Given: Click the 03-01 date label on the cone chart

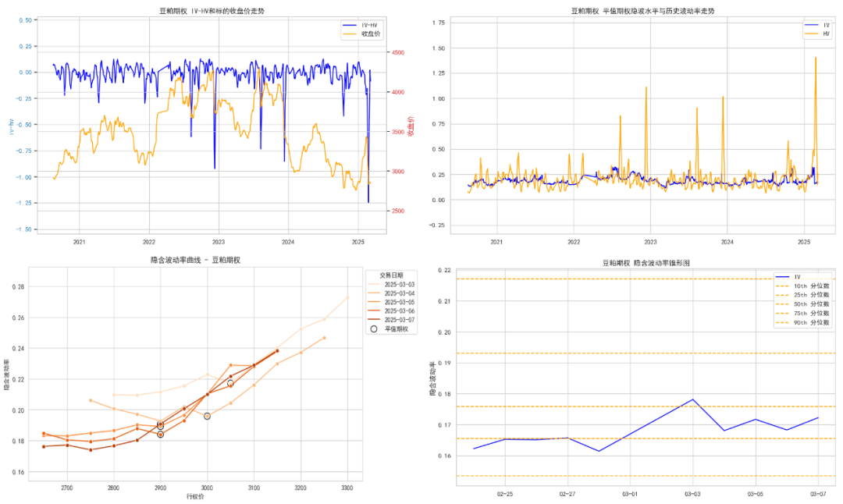Looking at the screenshot, I should [x=630, y=495].
